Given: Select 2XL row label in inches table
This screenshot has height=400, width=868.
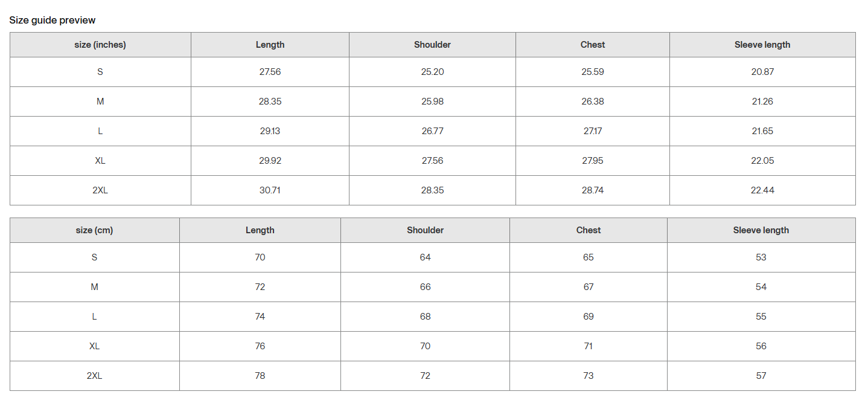Looking at the screenshot, I should pos(100,190).
